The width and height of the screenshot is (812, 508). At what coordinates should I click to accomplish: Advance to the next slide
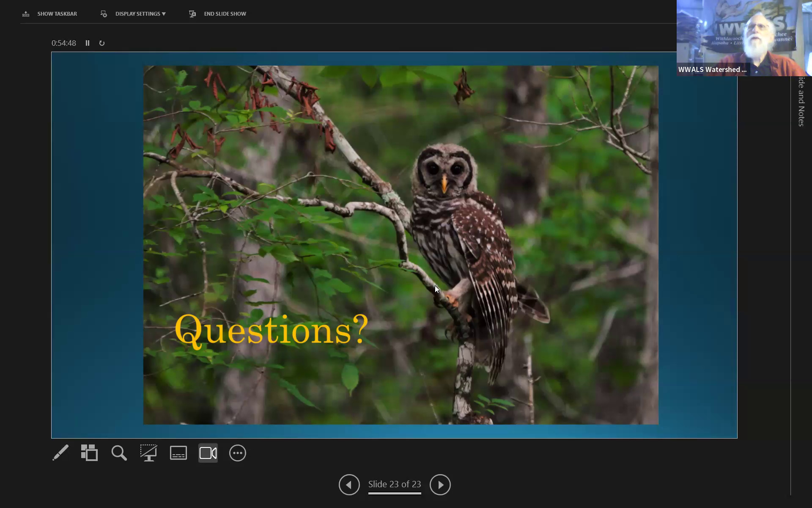[440, 485]
